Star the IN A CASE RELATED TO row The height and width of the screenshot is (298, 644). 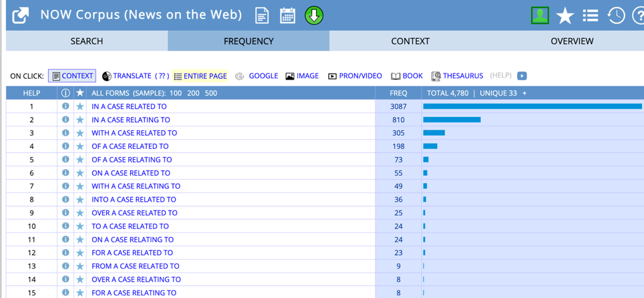point(79,106)
